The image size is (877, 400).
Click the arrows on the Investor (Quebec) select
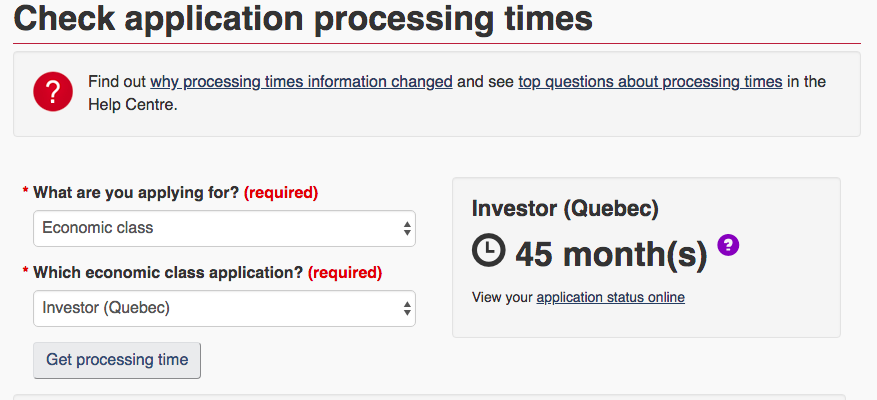407,308
